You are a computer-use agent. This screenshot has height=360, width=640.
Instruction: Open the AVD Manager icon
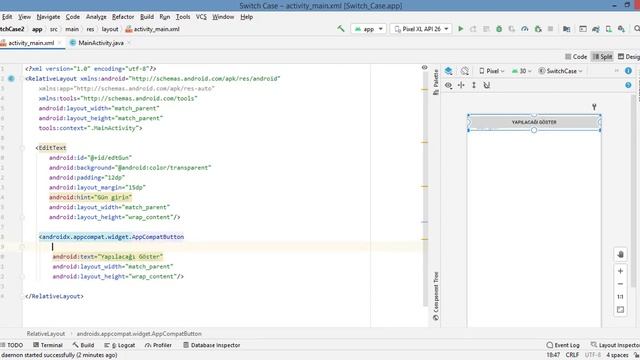tap(609, 29)
